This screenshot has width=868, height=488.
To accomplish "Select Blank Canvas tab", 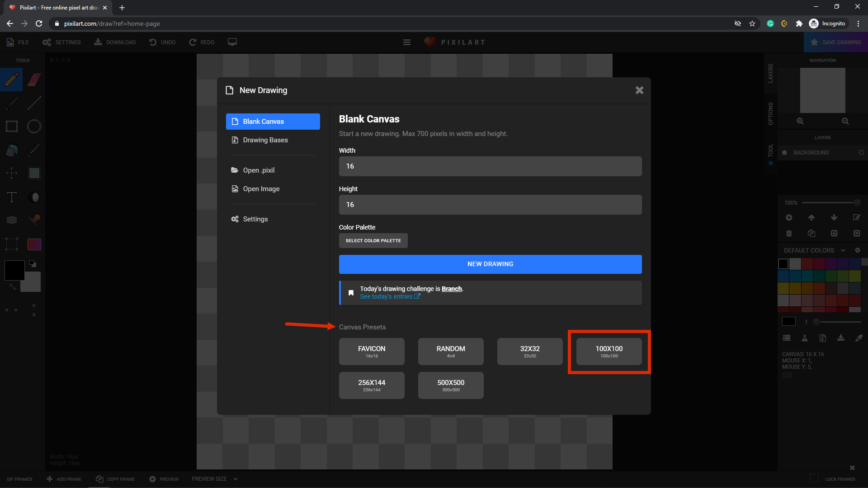I will [273, 122].
